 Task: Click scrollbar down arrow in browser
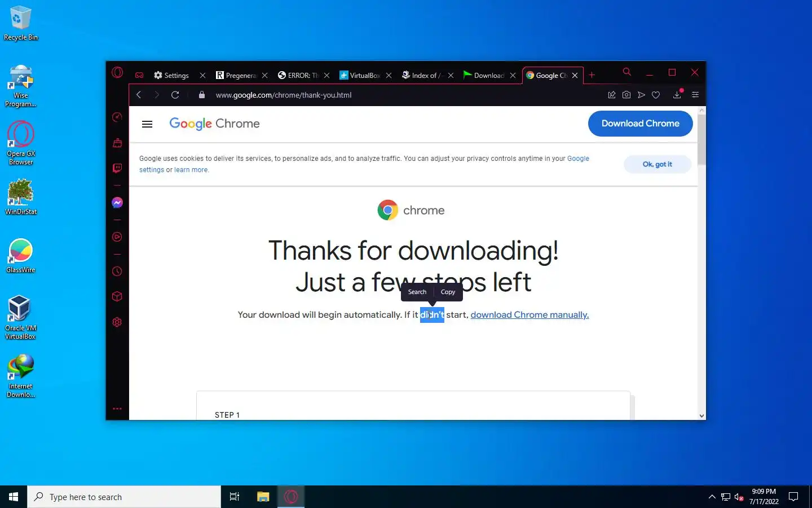pos(701,415)
